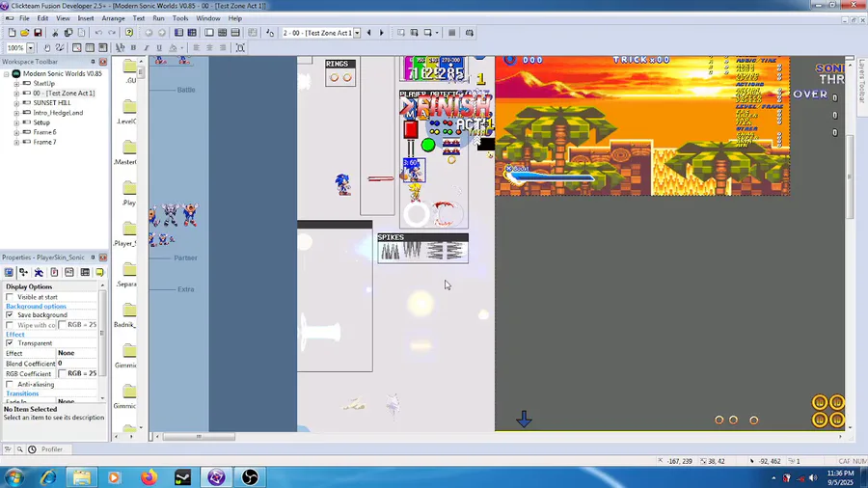Toggle bold text formatting
This screenshot has width=868, height=488.
click(133, 47)
